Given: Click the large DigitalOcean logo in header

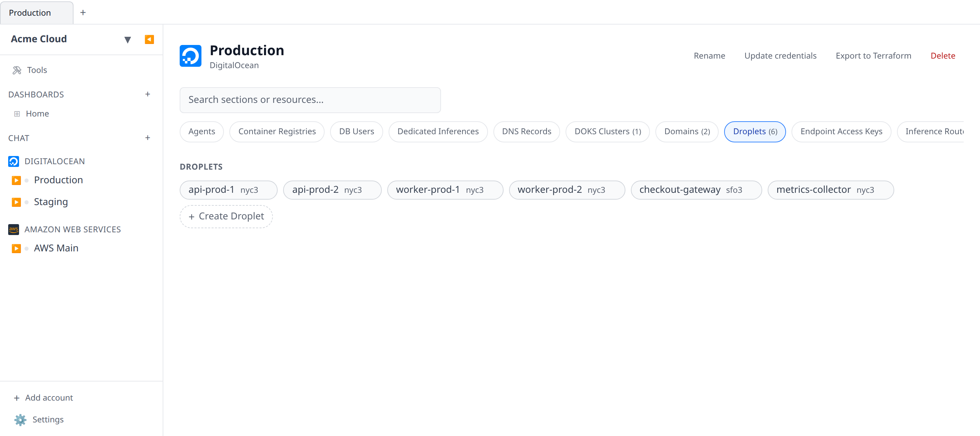Looking at the screenshot, I should click(191, 56).
